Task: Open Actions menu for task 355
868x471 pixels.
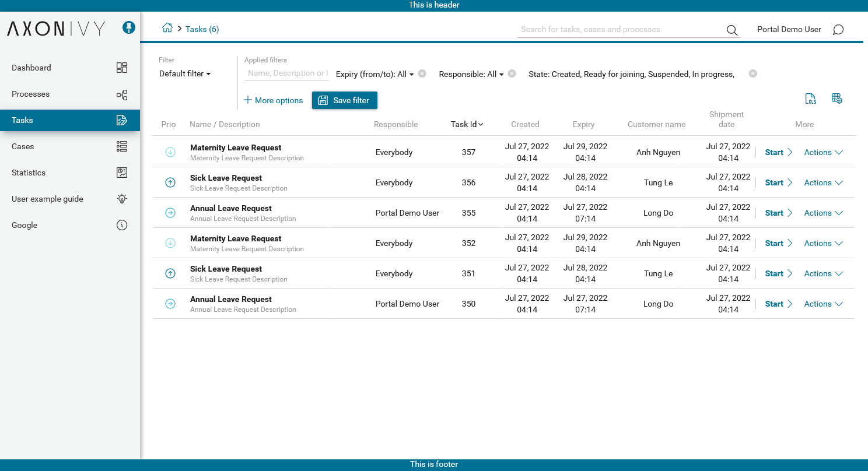Action: tap(823, 213)
